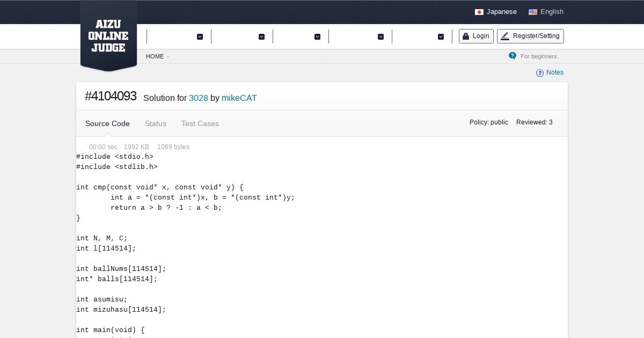
Task: Click the int asumisu; line
Action: [102, 299]
